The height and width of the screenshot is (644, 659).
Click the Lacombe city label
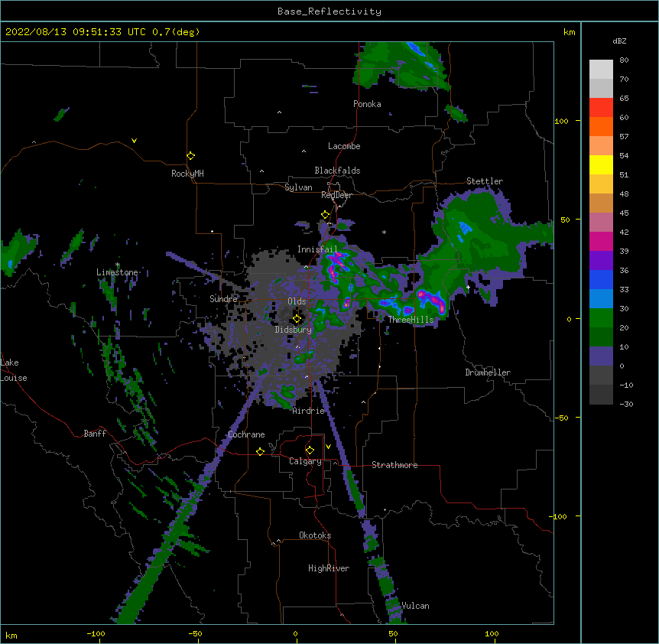click(344, 146)
